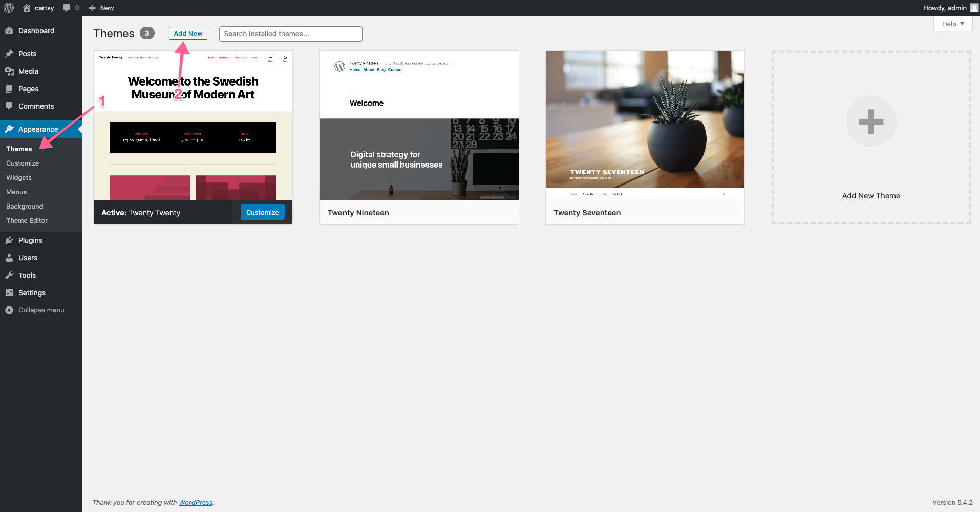Open the Howdy, admin account menu
This screenshot has width=980, height=512.
(950, 8)
